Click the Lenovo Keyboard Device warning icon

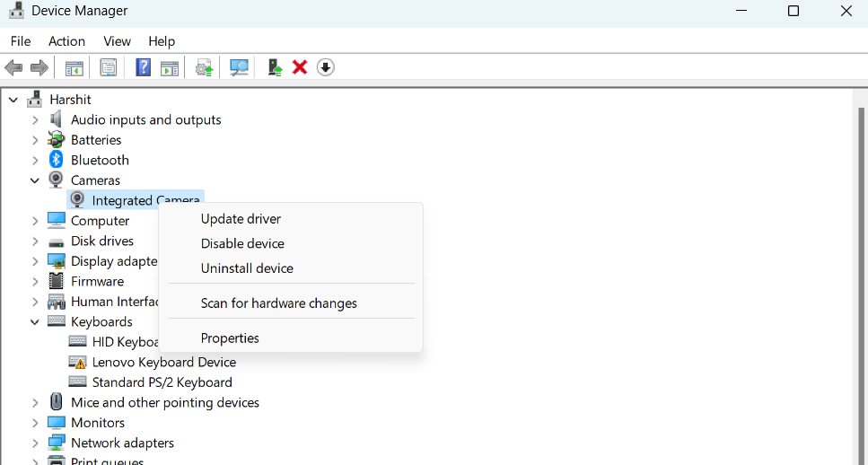78,363
